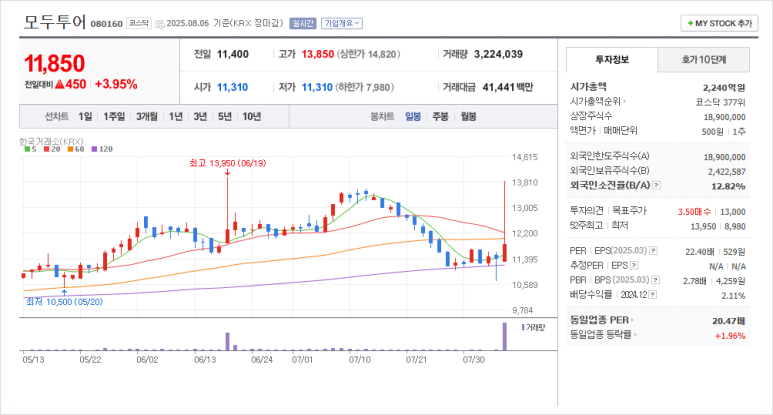Click the 06/19 volume spike bar
Screen dimensions: 773x415
227,342
